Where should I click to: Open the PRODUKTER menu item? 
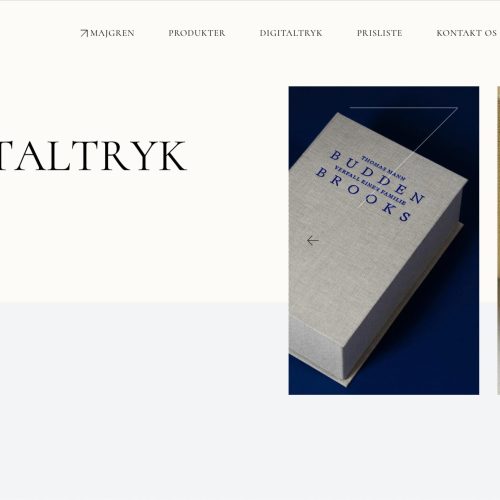click(197, 33)
